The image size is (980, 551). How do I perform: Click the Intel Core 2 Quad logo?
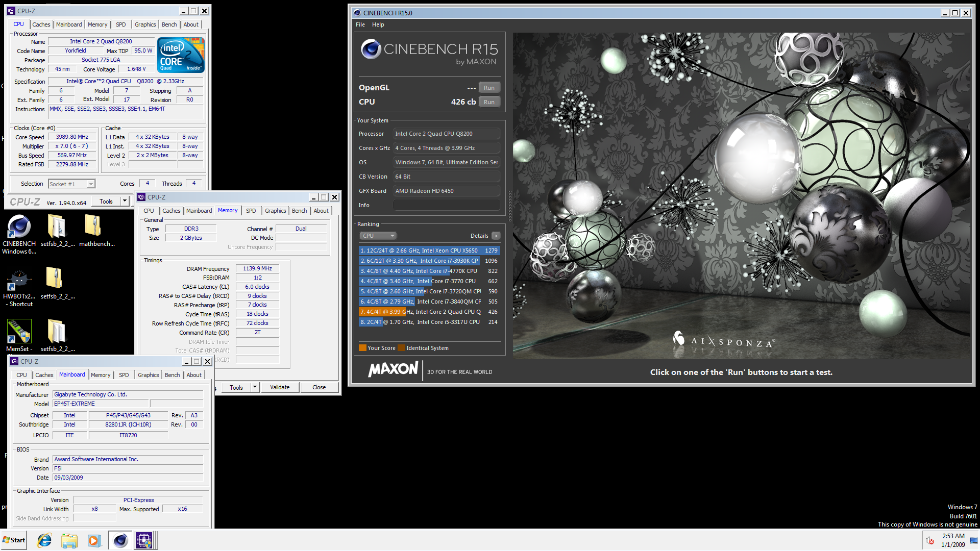(181, 55)
